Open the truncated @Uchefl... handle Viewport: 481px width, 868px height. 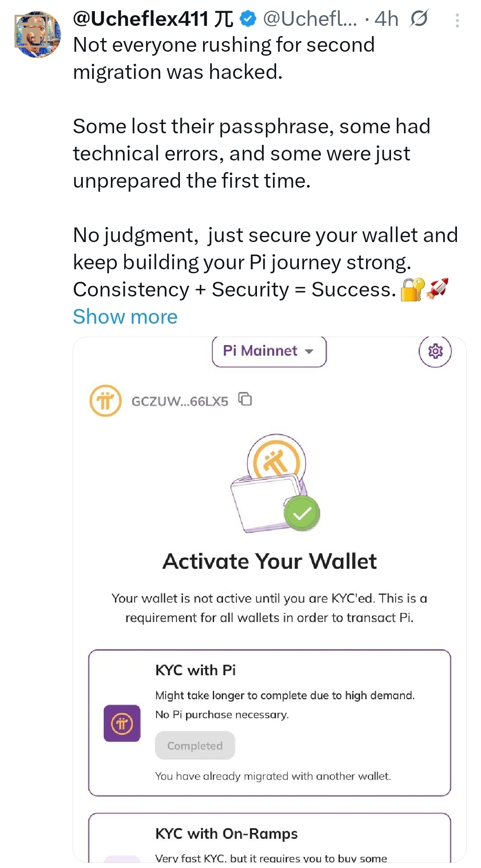pyautogui.click(x=310, y=19)
